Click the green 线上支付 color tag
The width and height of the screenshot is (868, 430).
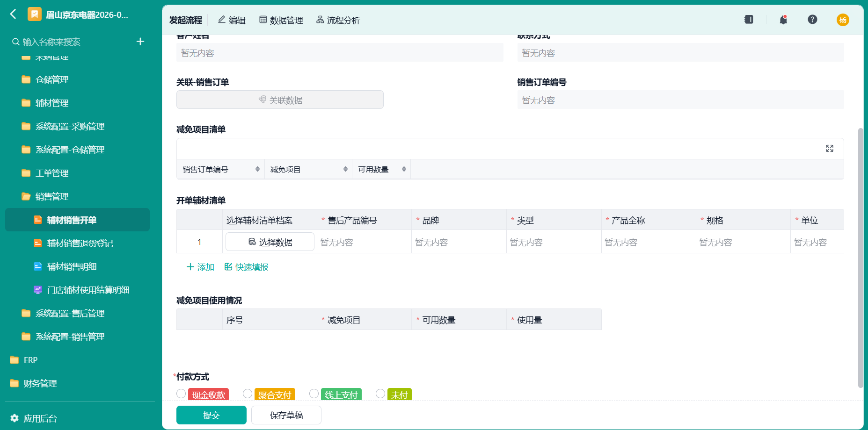(341, 394)
